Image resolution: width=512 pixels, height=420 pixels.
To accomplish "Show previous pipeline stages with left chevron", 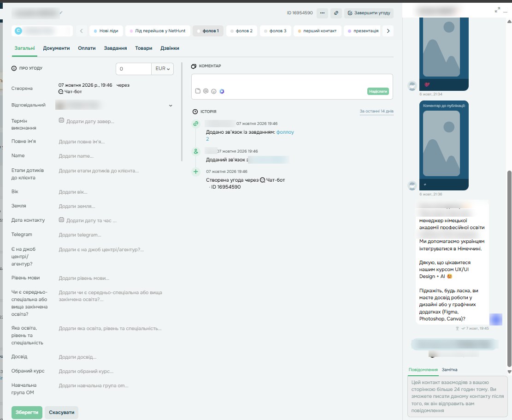I will 81,31.
